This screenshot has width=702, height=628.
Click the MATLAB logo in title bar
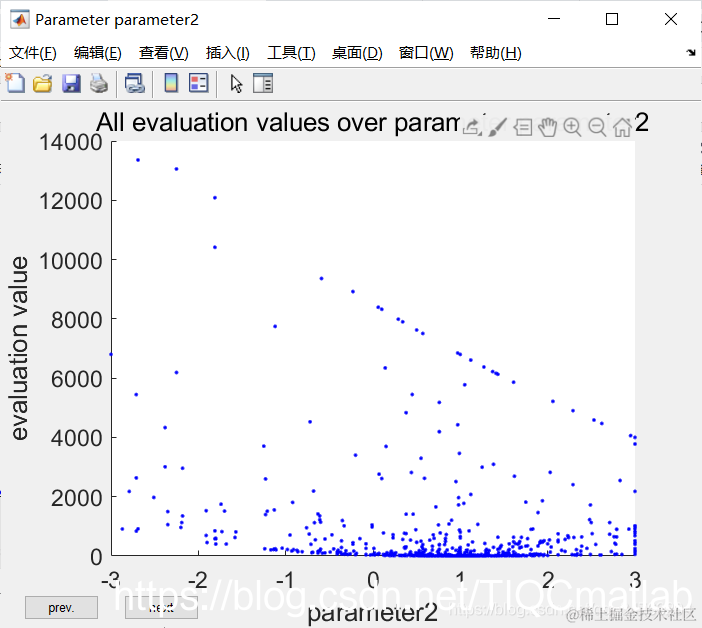(x=20, y=20)
